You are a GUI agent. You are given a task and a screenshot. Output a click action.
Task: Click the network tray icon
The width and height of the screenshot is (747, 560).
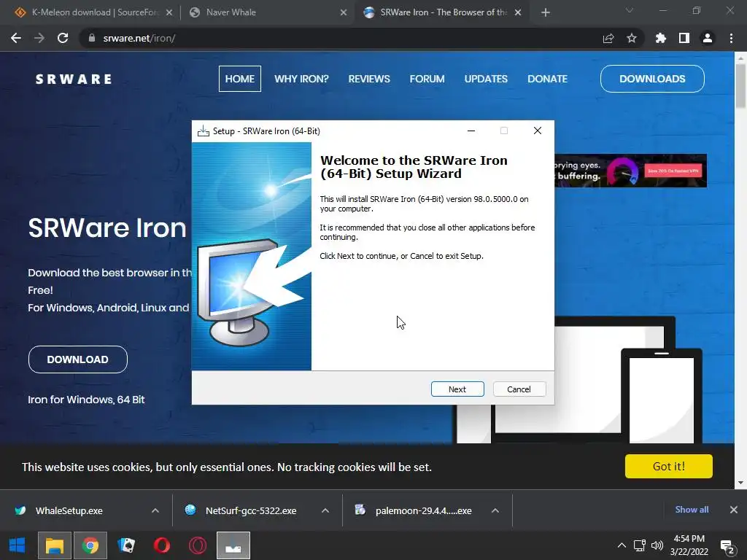tap(639, 545)
